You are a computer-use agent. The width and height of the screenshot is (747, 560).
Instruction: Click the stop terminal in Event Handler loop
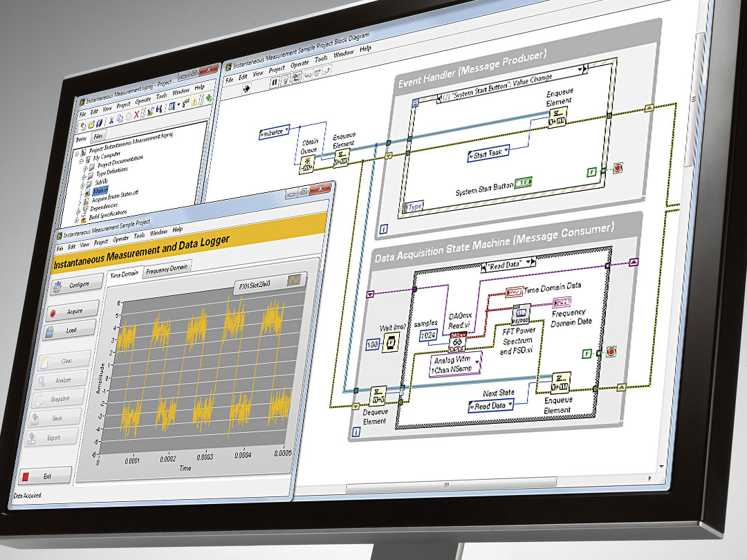click(x=618, y=167)
